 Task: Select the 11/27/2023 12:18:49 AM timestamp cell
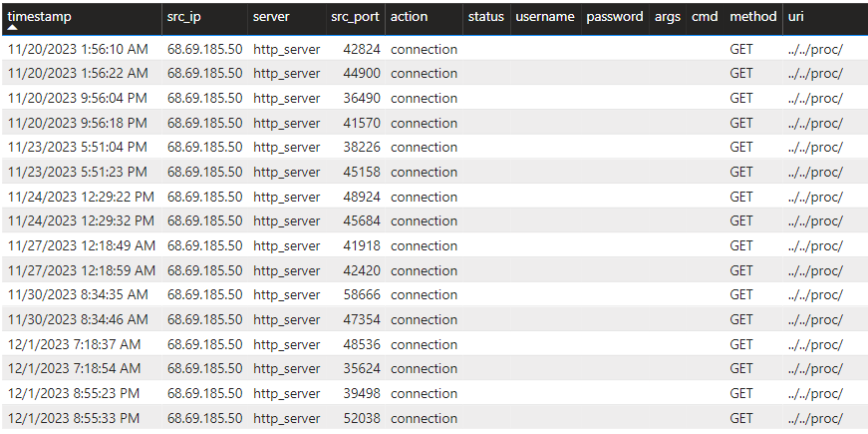[81, 245]
